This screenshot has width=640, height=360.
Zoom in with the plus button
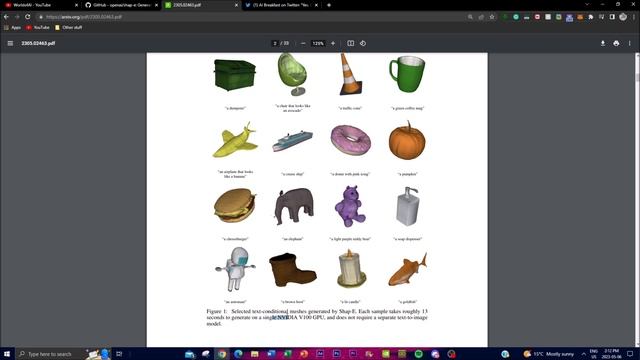333,43
